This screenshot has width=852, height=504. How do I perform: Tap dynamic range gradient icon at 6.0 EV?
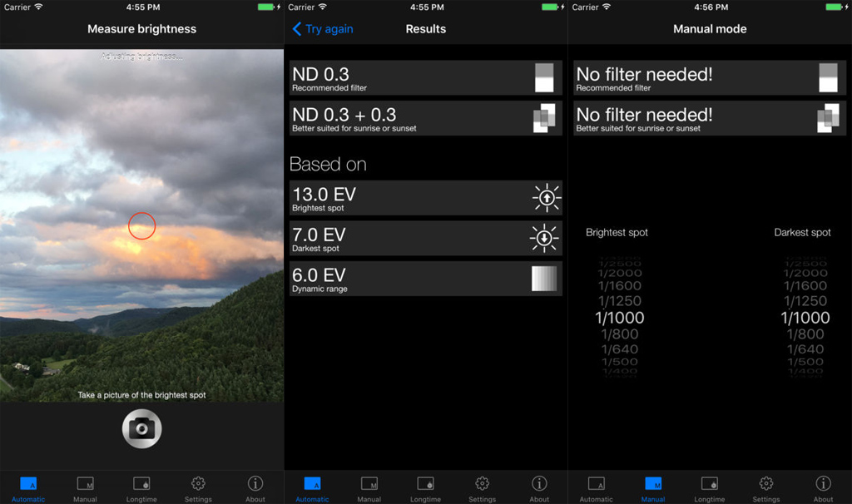[543, 279]
